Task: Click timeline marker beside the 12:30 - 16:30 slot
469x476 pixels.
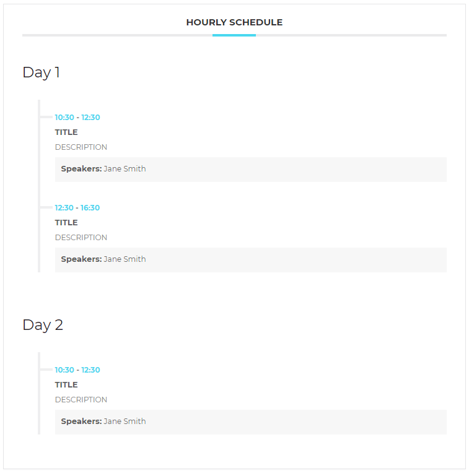Action: tap(46, 207)
